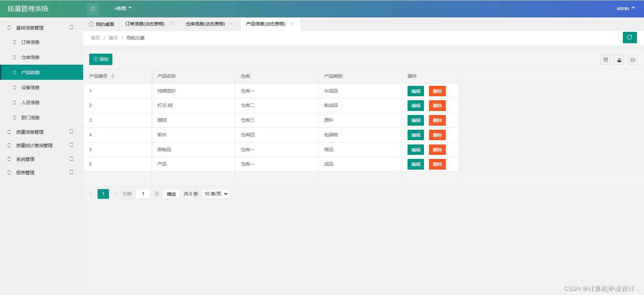Viewport: 644px width, 295px height.
Task: Sort by 产品编号 using sort arrows
Action: pos(113,76)
